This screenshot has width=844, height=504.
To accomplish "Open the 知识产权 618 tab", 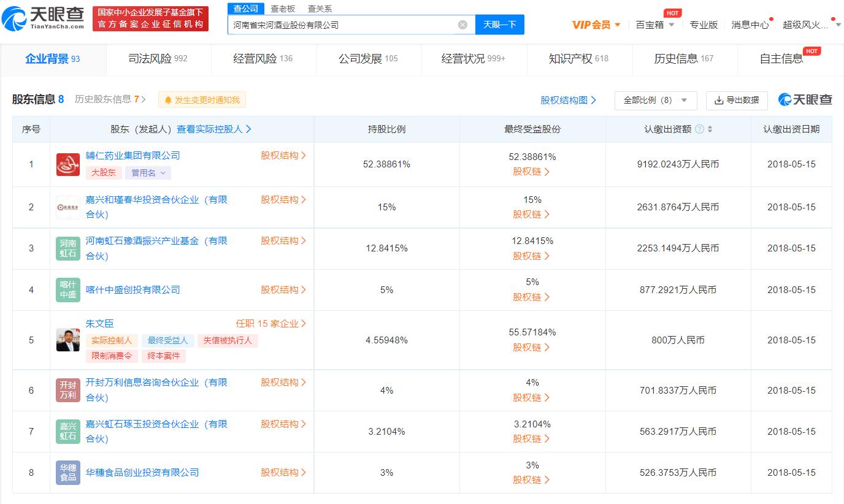I will (x=579, y=59).
